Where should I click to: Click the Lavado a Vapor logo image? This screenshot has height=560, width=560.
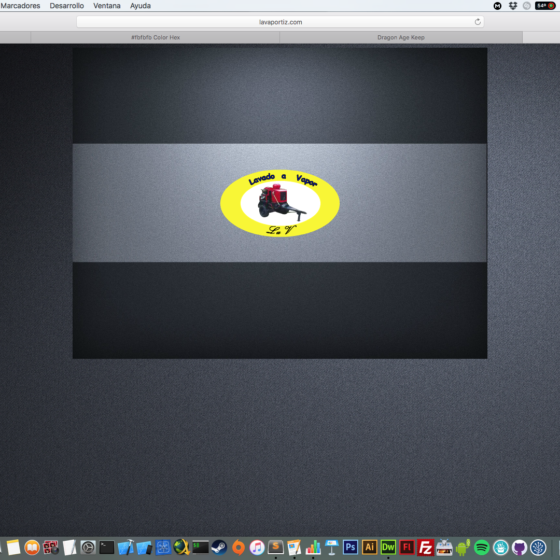point(280,203)
